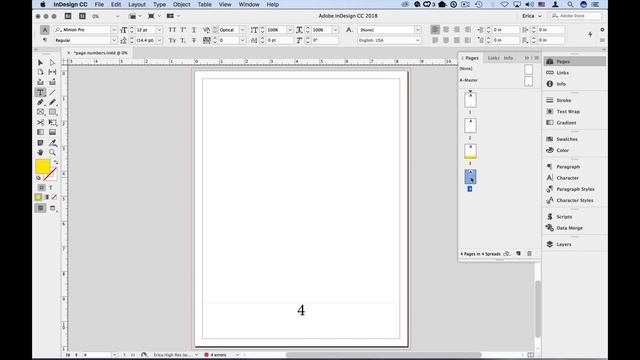The height and width of the screenshot is (360, 640).
Task: Open the Erica workspace switcher dropdown
Action: click(x=532, y=16)
